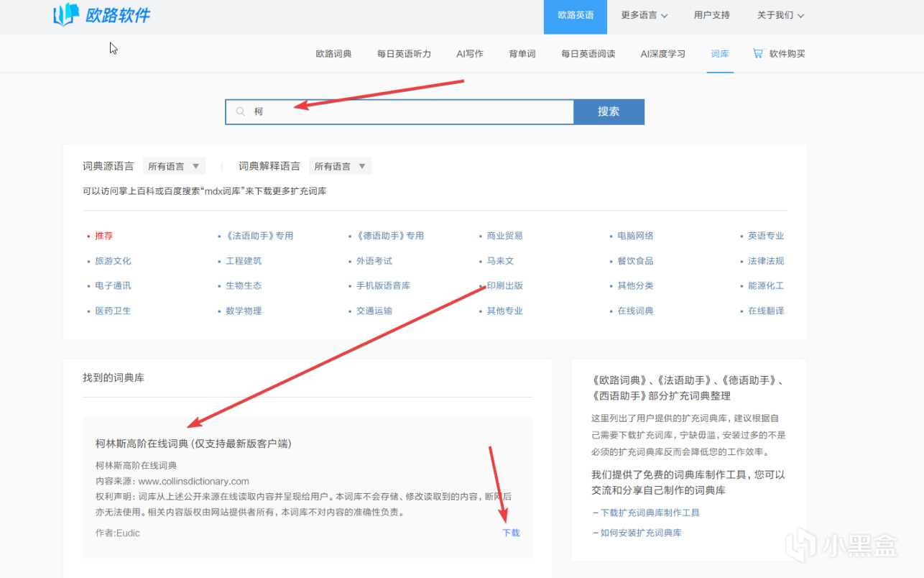Open 下载扩充词典库制作工具 link
The image size is (924, 578).
pos(650,513)
